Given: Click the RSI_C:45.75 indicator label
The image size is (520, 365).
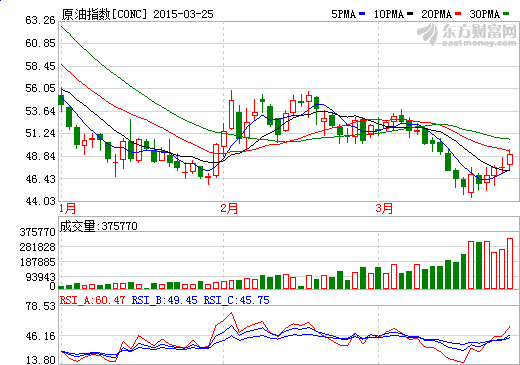Looking at the screenshot, I should [x=236, y=300].
